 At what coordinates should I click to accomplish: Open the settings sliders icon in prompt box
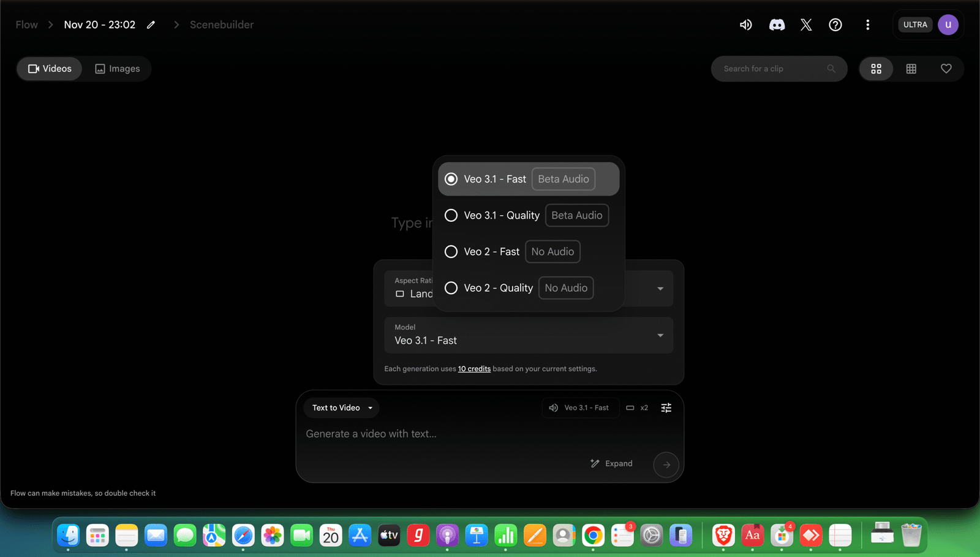666,407
